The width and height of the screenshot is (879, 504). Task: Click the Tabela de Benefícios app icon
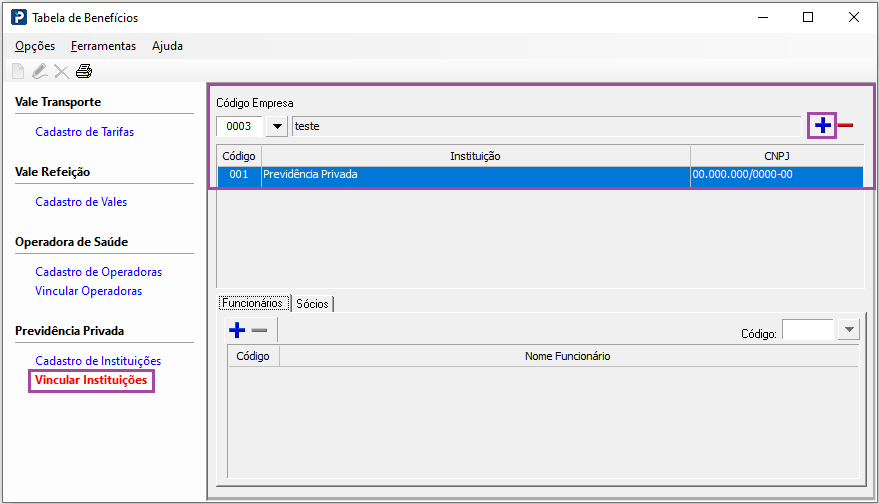[19, 17]
